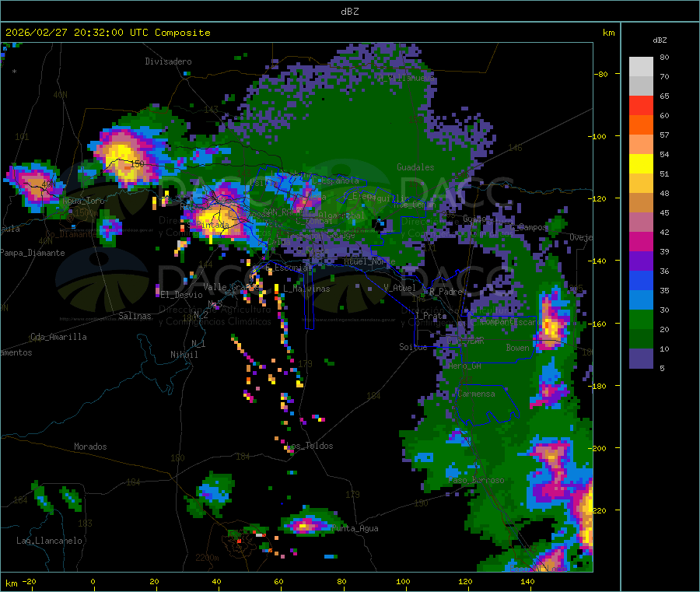Select the magenta legend swatch near 42
This screenshot has width=700, height=592.
point(641,241)
